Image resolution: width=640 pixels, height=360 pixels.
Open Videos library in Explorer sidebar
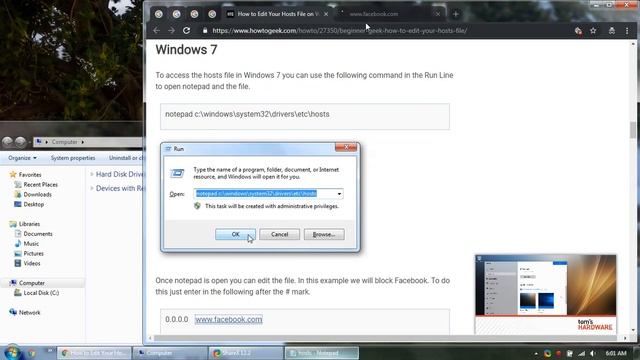coord(32,264)
